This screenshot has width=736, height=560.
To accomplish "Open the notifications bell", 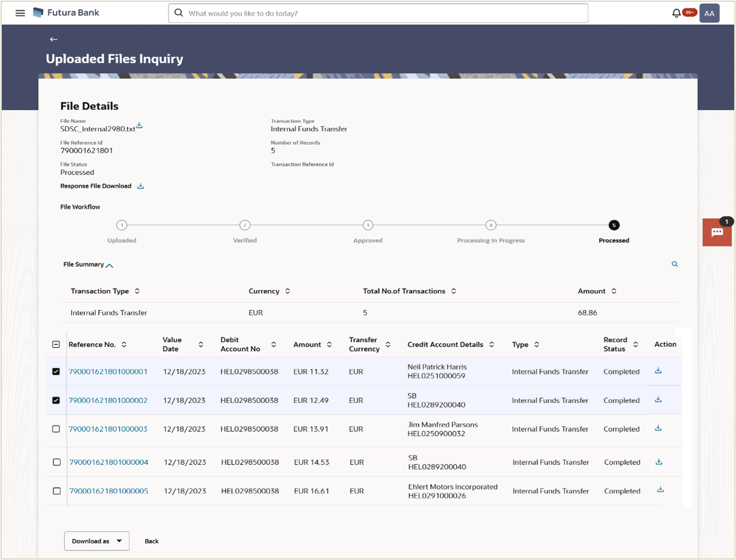I will pyautogui.click(x=676, y=13).
